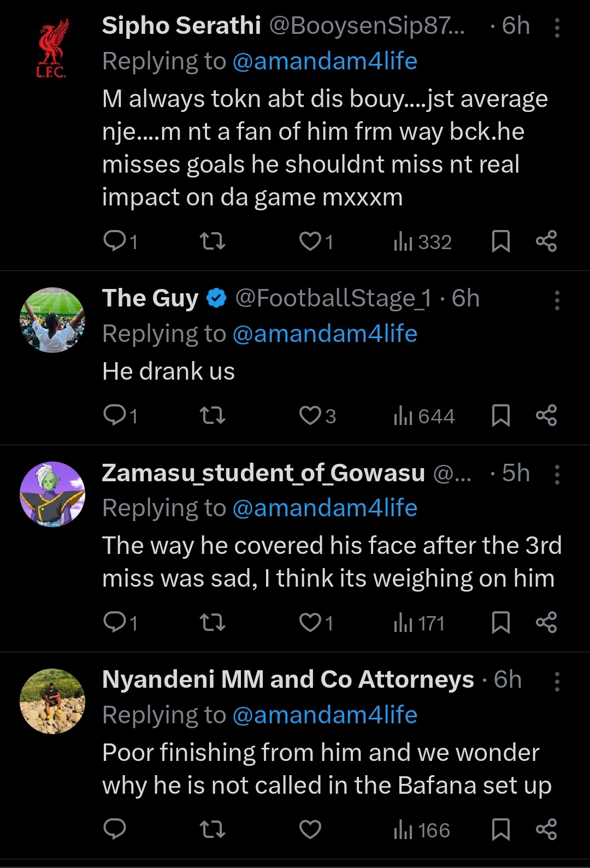Viewport: 590px width, 868px height.
Task: Bookmark Zamasu_student_of_Gowasu's tweet
Action: pos(501,622)
